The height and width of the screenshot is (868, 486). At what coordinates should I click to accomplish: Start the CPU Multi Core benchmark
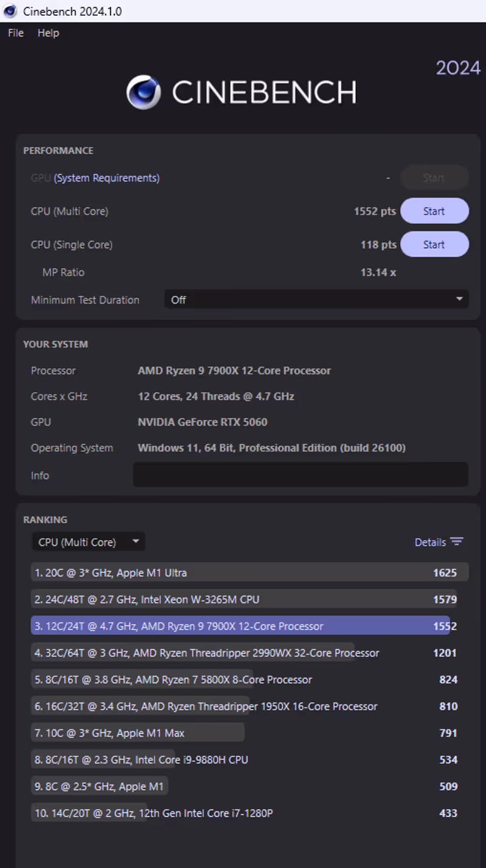(434, 211)
